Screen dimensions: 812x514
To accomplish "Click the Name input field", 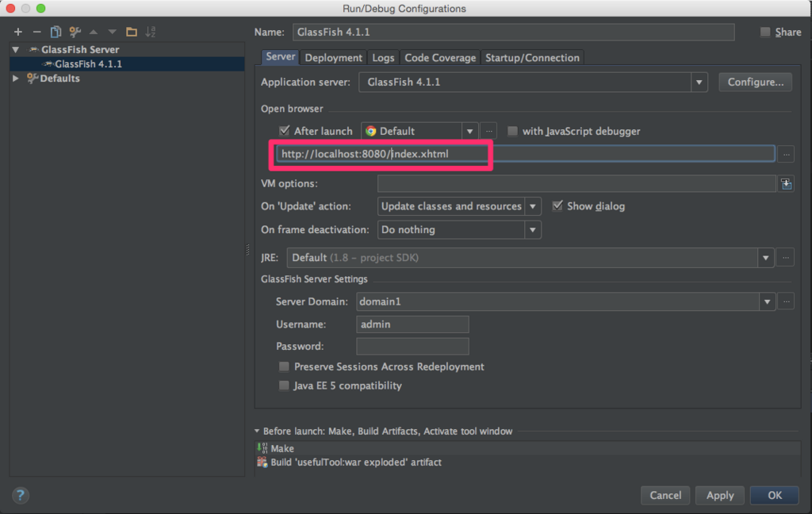I will [513, 32].
